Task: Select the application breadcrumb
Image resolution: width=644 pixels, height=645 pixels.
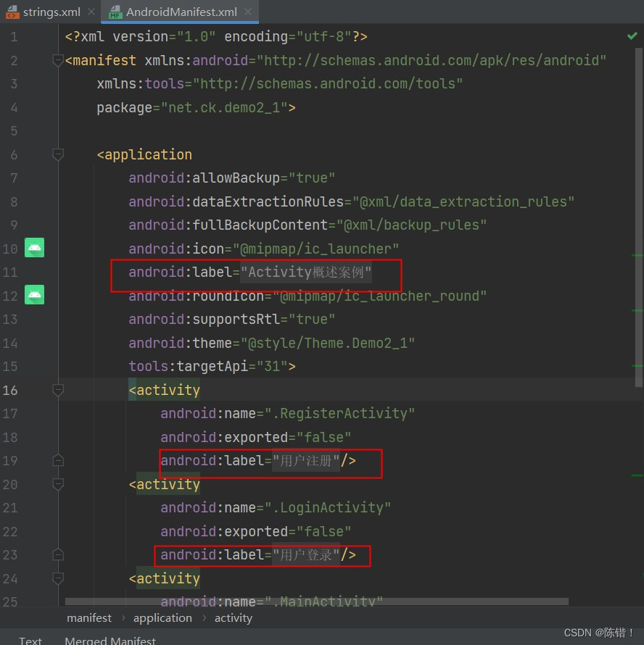Action: [x=162, y=618]
